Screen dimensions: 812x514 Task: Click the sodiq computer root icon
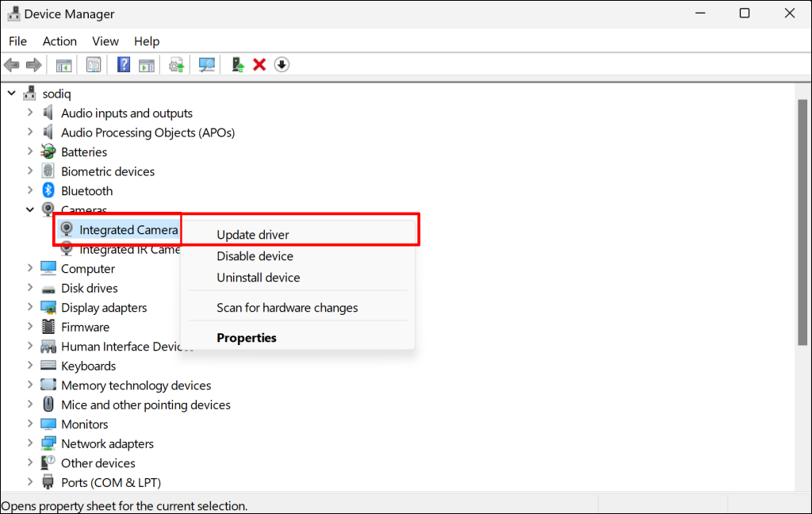pyautogui.click(x=29, y=94)
